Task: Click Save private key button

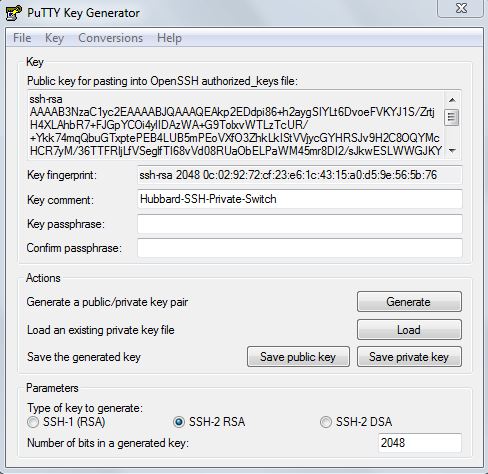Action: click(409, 357)
